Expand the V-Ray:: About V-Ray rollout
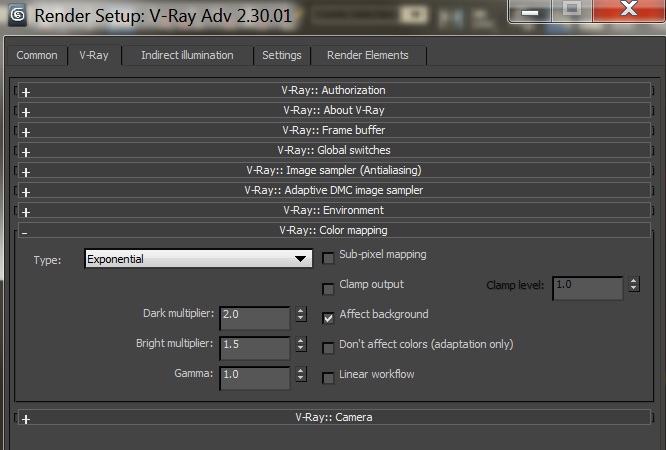Screen dimensions: 666x450 tap(334, 110)
